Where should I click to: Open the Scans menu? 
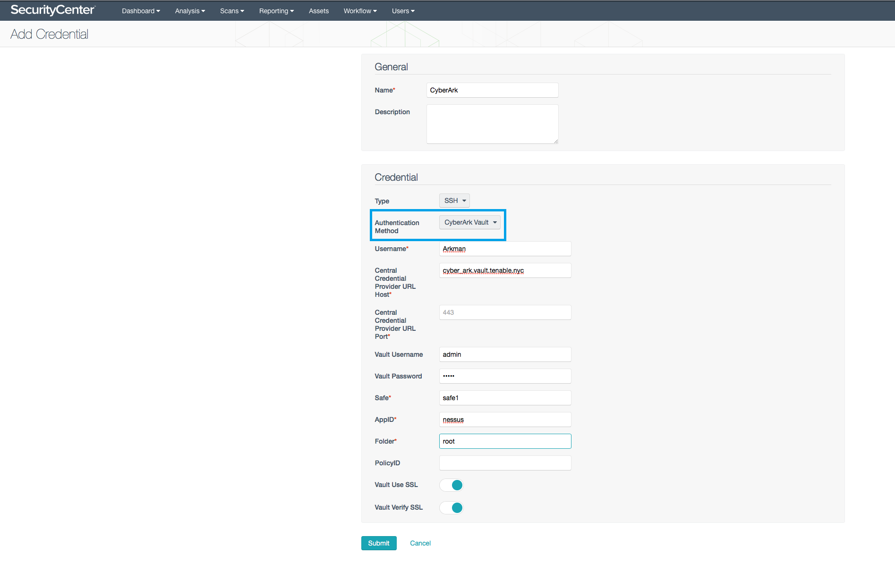(232, 11)
